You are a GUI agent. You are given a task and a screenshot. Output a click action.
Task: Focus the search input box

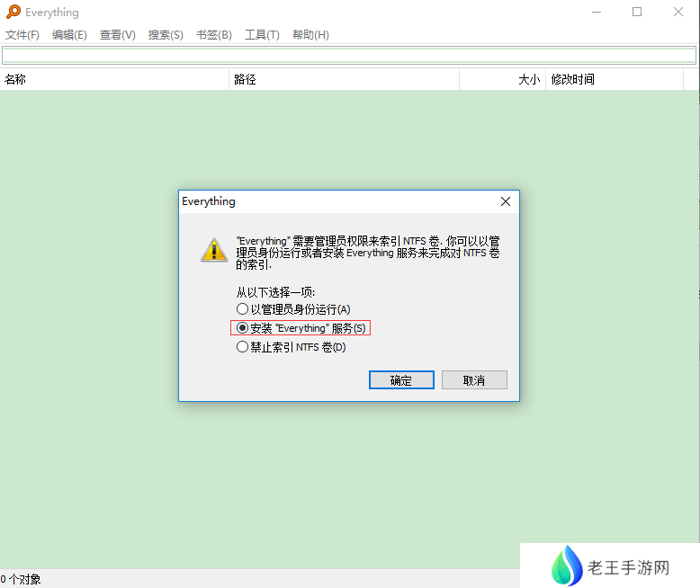(x=349, y=56)
